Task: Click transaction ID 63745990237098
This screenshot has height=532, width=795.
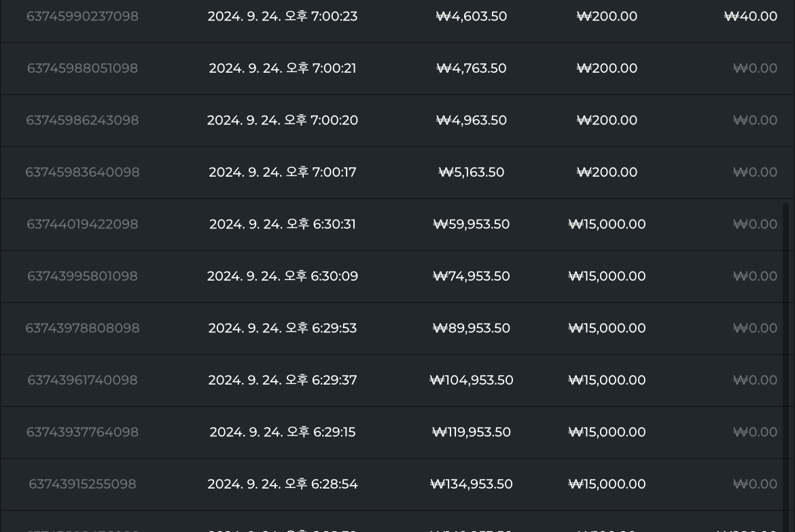Action: 82,16
